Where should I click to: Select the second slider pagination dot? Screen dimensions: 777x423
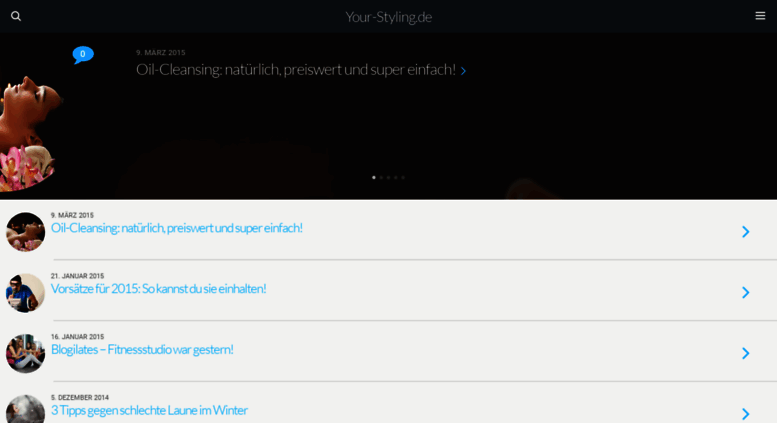click(381, 177)
